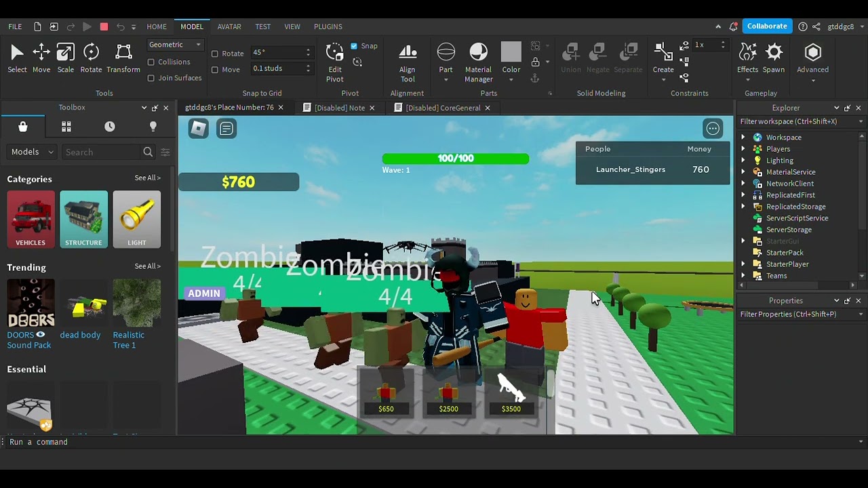Insert a Spawn location
868x488 pixels.
(x=774, y=58)
